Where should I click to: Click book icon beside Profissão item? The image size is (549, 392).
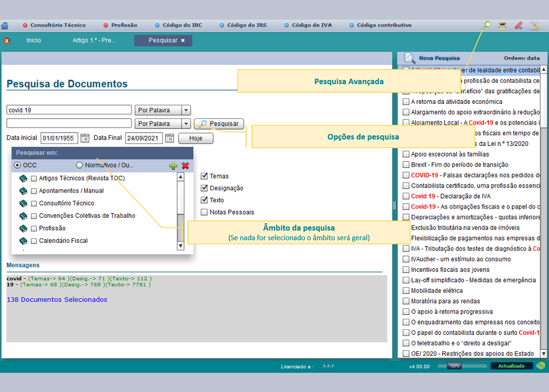tap(23, 228)
